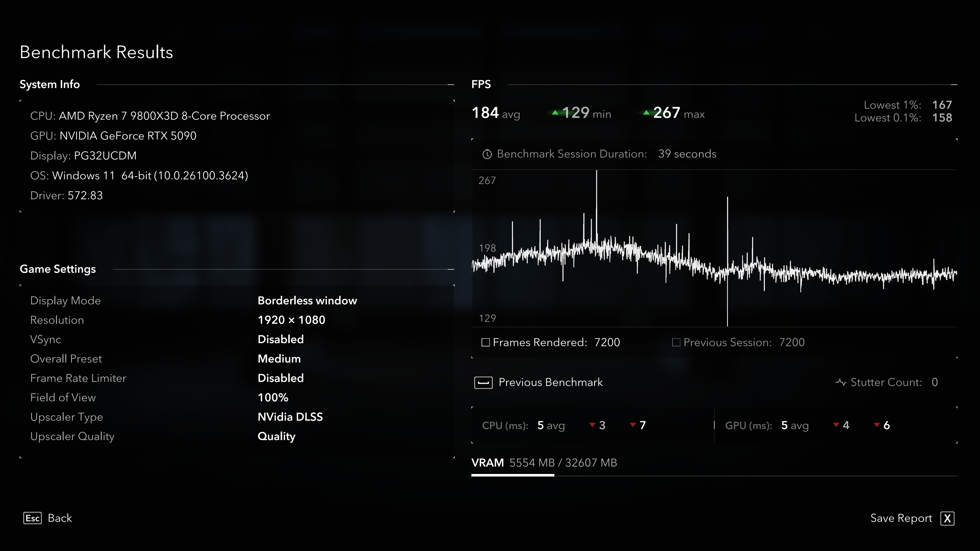
Task: Click the clock icon beside Benchmark Session Duration
Action: point(487,154)
